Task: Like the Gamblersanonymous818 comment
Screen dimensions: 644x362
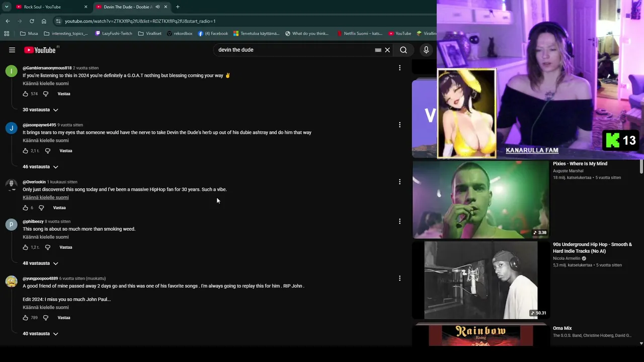Action: pyautogui.click(x=26, y=94)
